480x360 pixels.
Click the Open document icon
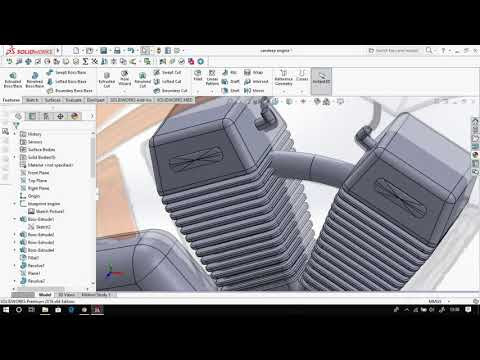coord(89,51)
